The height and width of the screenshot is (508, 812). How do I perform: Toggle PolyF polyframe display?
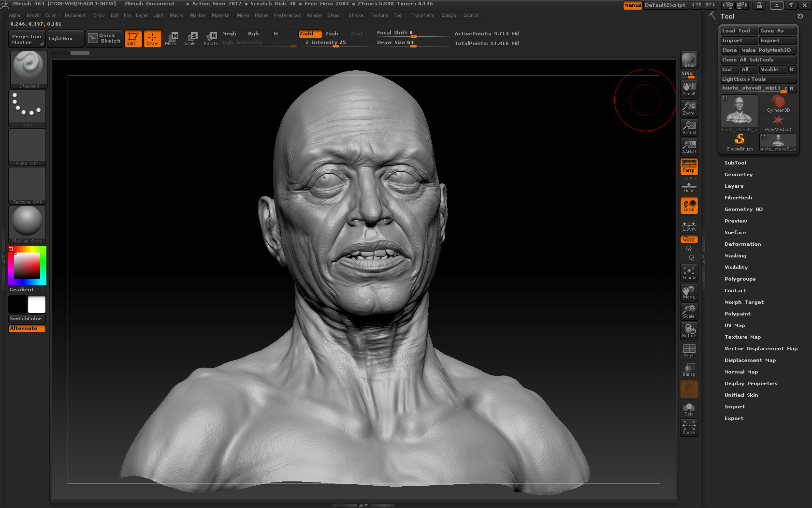(x=689, y=350)
